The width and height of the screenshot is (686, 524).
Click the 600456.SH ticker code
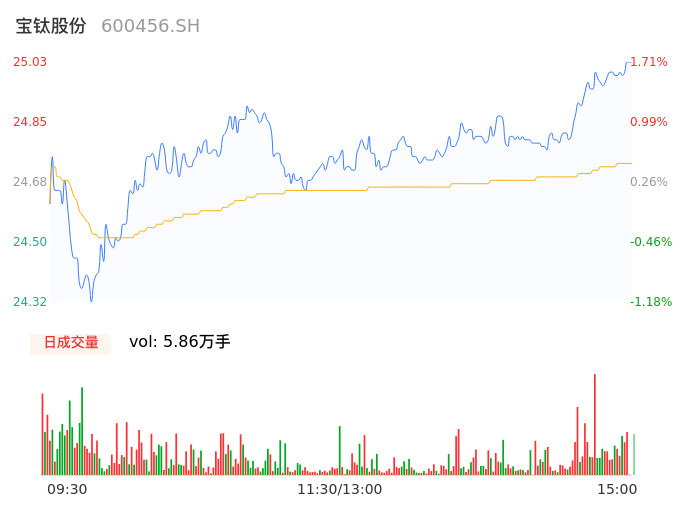(150, 26)
